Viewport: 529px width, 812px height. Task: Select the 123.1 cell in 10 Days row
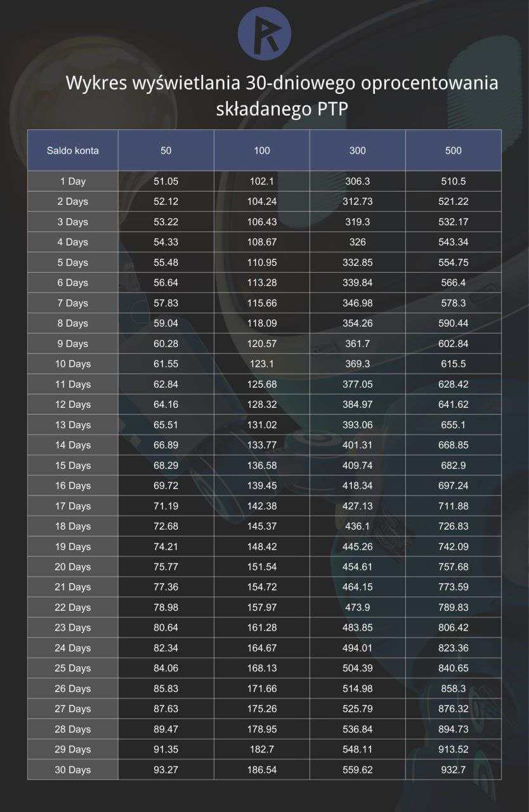262,364
